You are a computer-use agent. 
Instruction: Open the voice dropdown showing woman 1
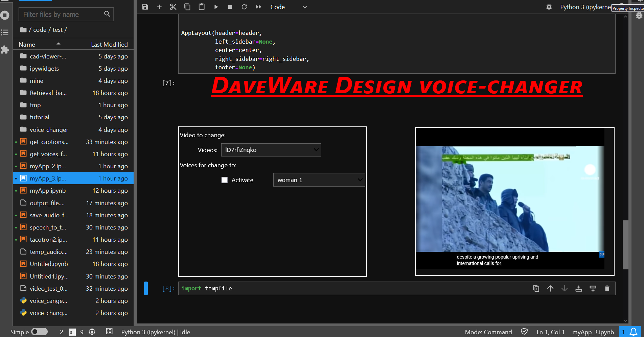pos(319,180)
